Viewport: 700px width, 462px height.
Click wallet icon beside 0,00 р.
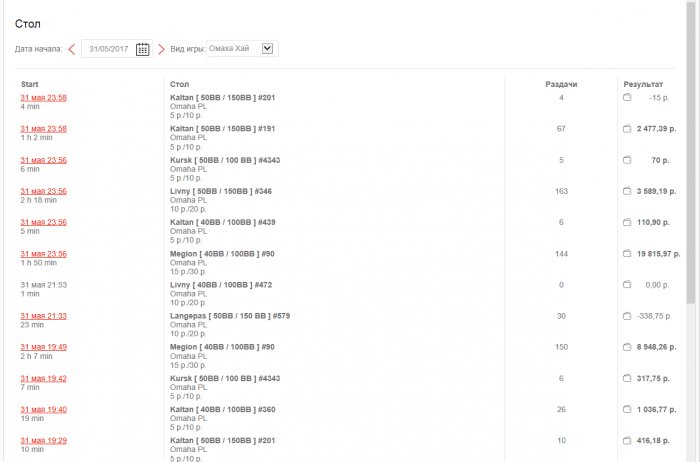coord(627,284)
